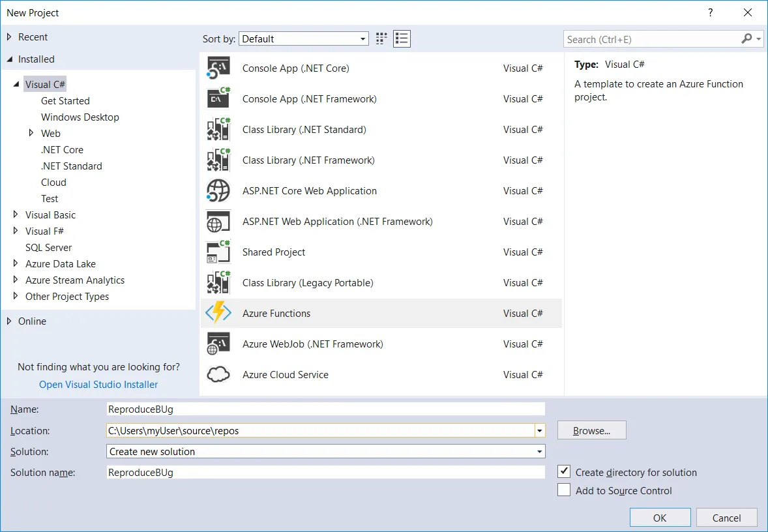This screenshot has width=768, height=532.
Task: Close the New Project dialog
Action: tap(747, 13)
